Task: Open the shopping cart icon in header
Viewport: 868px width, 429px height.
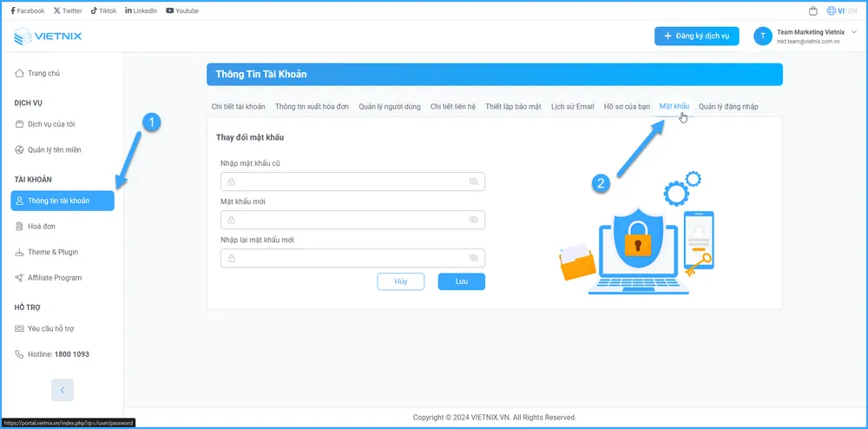Action: [x=812, y=11]
